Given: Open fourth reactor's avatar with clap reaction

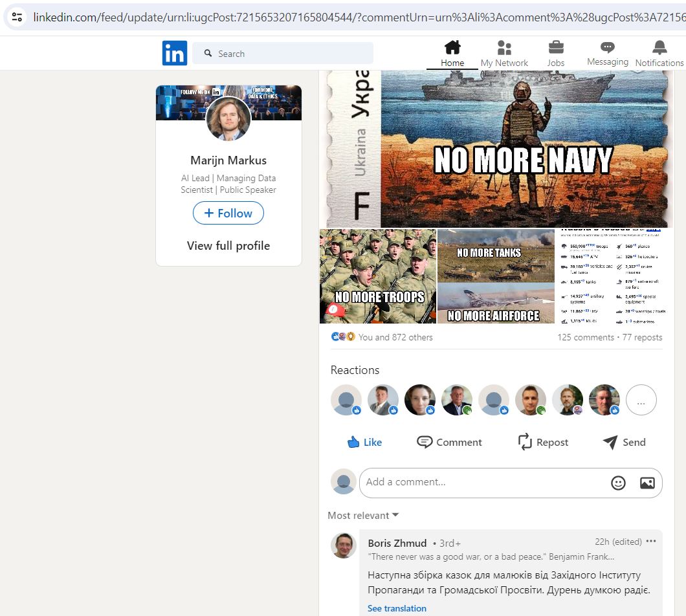Looking at the screenshot, I should pyautogui.click(x=457, y=400).
